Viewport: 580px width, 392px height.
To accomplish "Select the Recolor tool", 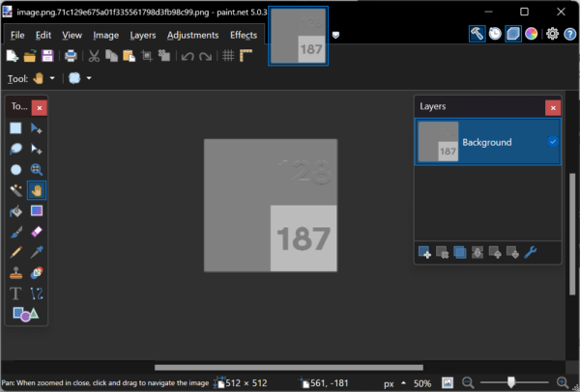I will point(37,273).
